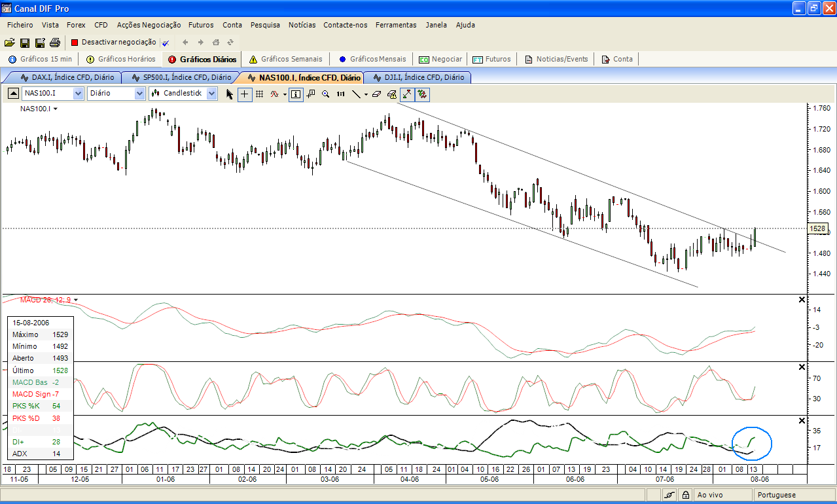Viewport: 837px width, 504px height.
Task: Switch to Gráficos 15 min tab
Action: pos(41,59)
